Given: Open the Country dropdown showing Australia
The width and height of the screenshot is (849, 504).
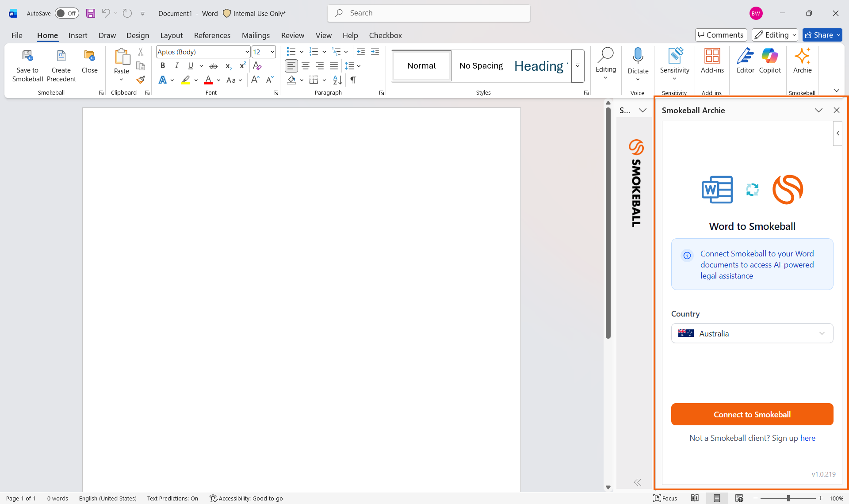Looking at the screenshot, I should pyautogui.click(x=752, y=333).
